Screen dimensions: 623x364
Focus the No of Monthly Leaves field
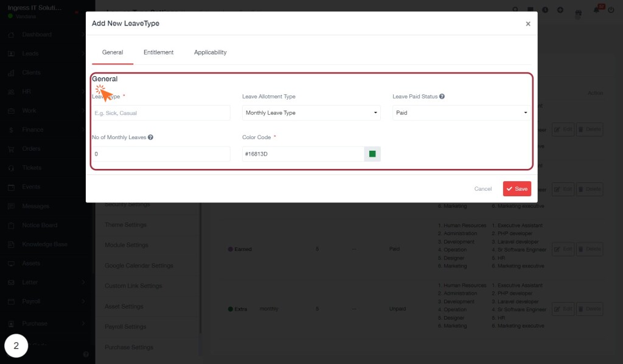[161, 154]
